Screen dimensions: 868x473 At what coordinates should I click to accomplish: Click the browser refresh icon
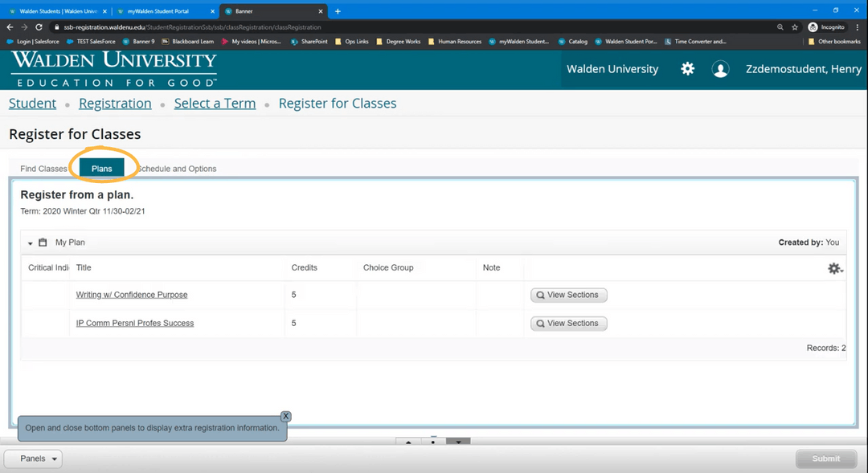(38, 27)
